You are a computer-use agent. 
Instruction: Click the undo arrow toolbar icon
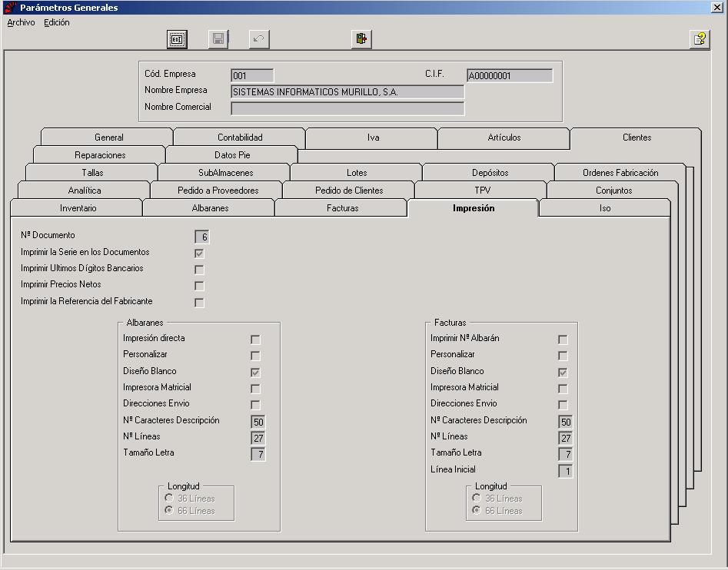(259, 39)
